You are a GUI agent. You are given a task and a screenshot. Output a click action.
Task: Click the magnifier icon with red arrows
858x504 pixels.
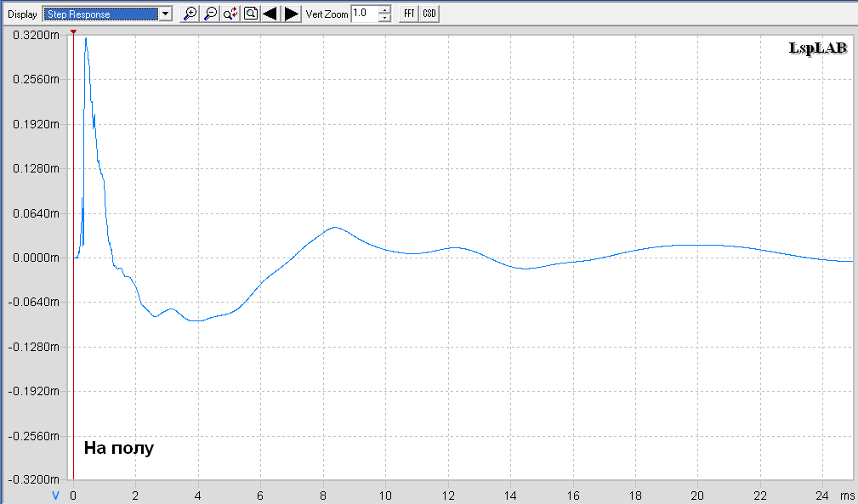(230, 14)
